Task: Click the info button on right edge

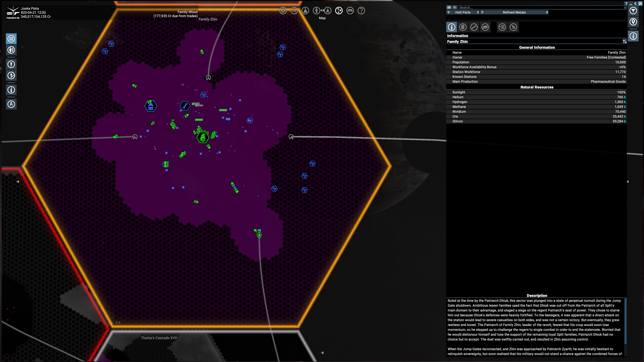Action: 633,36
